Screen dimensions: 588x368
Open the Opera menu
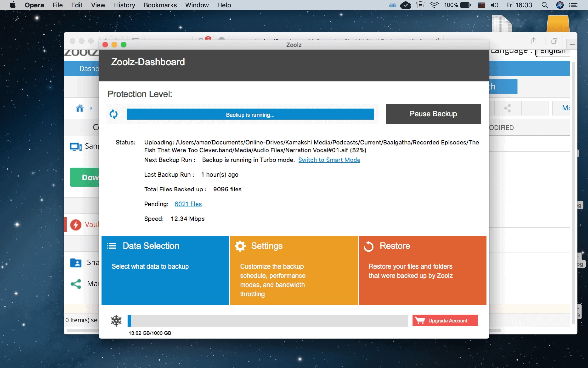[34, 5]
